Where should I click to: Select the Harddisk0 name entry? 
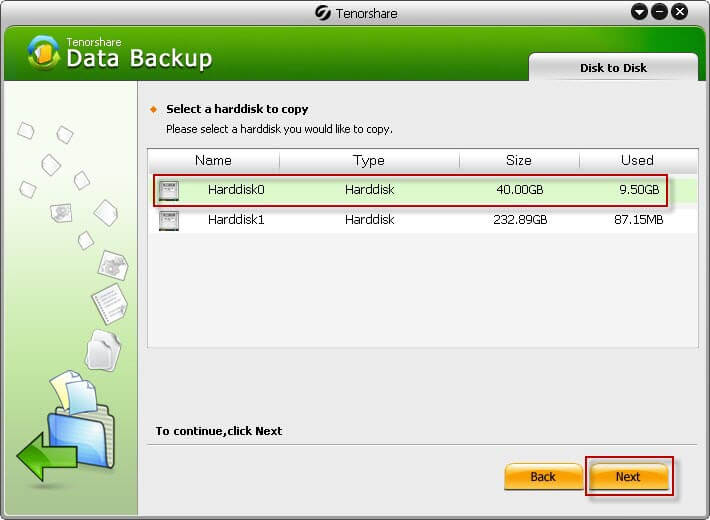point(236,190)
